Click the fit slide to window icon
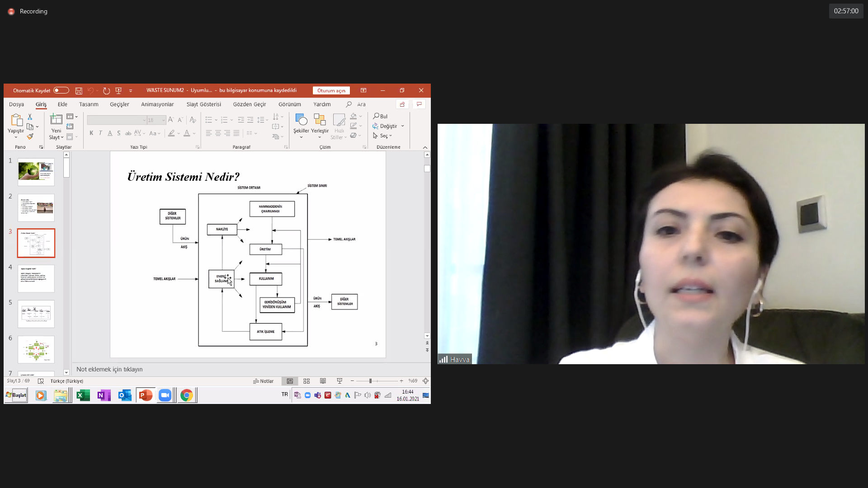 [425, 381]
